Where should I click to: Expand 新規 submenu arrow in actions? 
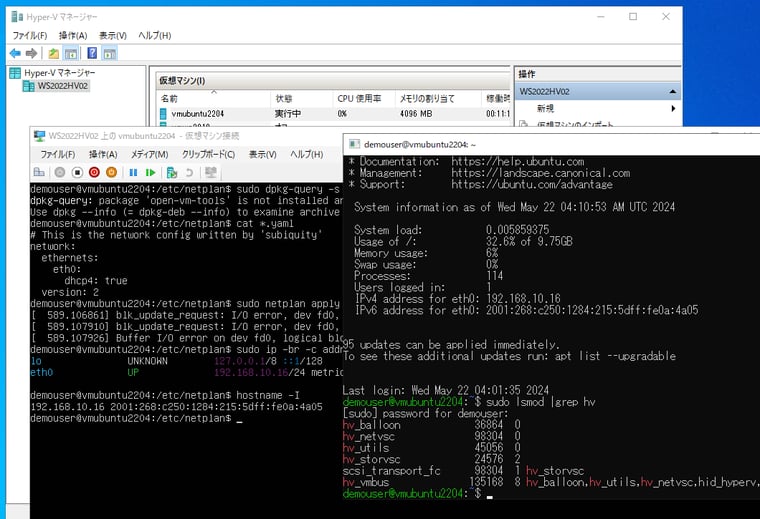(673, 109)
